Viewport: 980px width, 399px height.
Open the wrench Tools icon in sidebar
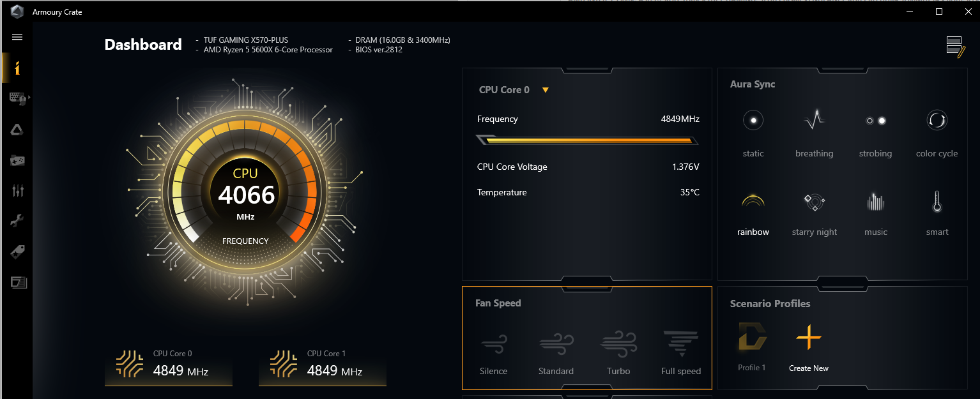point(17,221)
